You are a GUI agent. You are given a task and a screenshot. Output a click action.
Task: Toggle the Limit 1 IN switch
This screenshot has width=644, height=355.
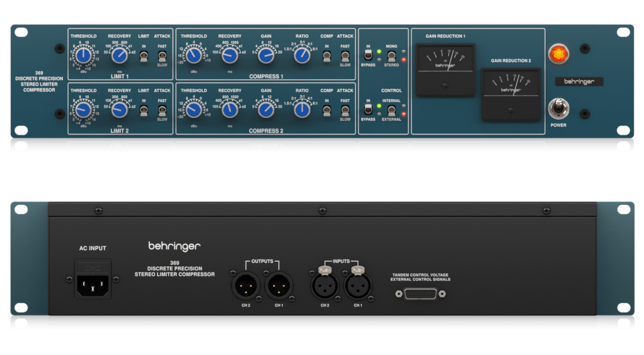click(143, 56)
